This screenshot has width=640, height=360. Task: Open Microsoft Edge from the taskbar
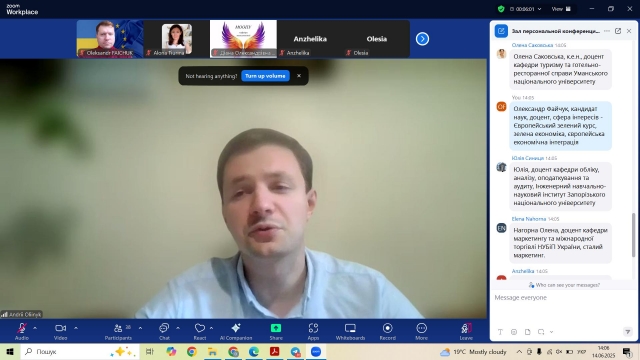[254, 351]
